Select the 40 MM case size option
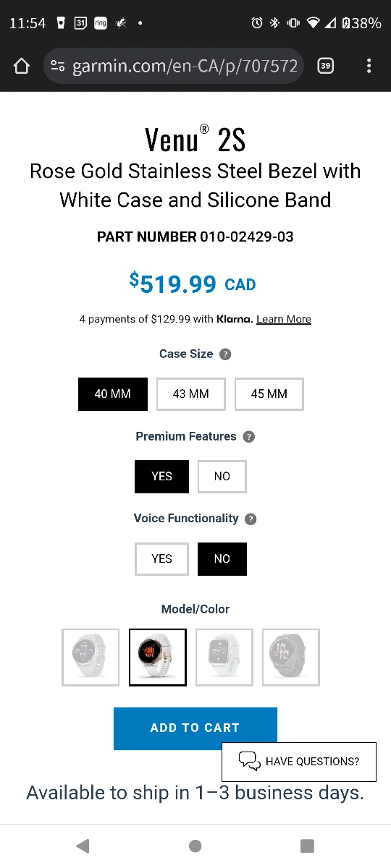This screenshot has height=868, width=391. point(113,394)
